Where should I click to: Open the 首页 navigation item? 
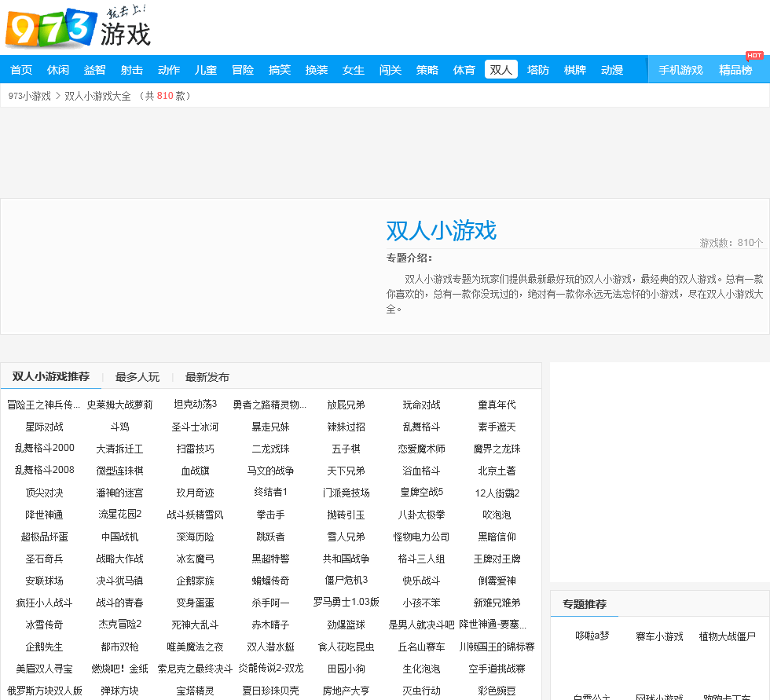click(x=21, y=70)
